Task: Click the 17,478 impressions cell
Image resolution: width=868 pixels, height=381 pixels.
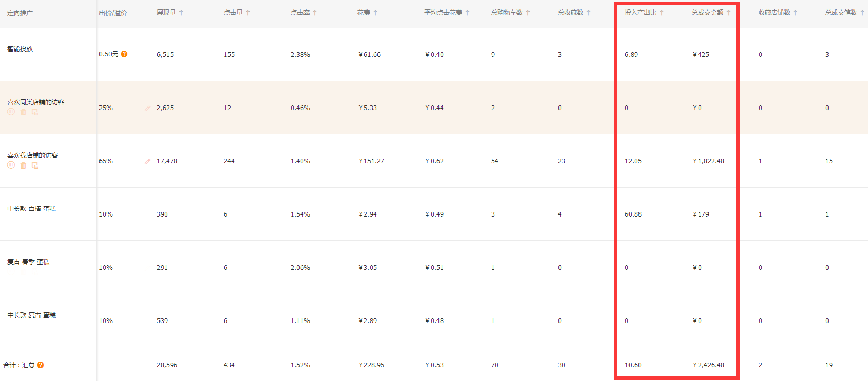Action: coord(167,161)
